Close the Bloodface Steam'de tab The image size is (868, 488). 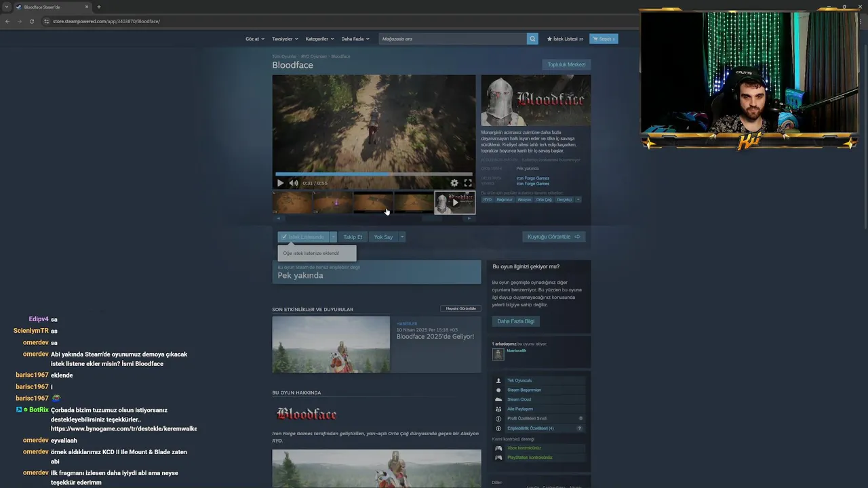tap(87, 7)
